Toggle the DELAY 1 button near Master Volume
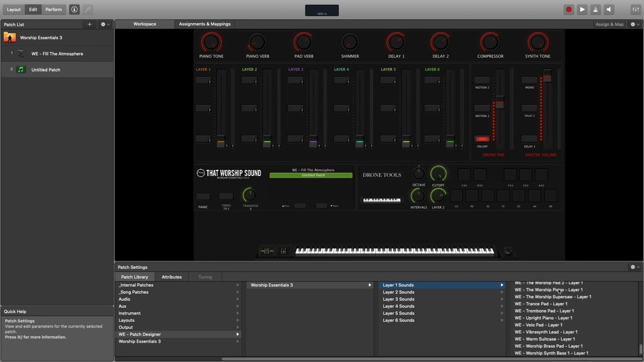 [x=529, y=139]
